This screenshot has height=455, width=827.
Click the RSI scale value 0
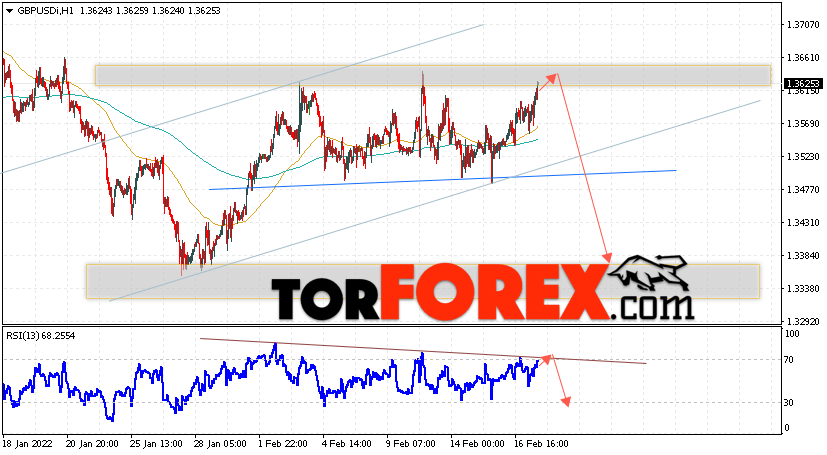coord(787,428)
